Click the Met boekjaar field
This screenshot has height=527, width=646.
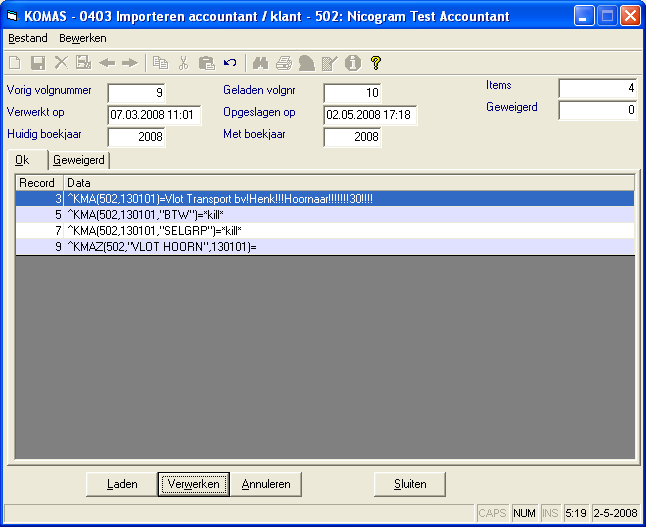click(x=352, y=137)
